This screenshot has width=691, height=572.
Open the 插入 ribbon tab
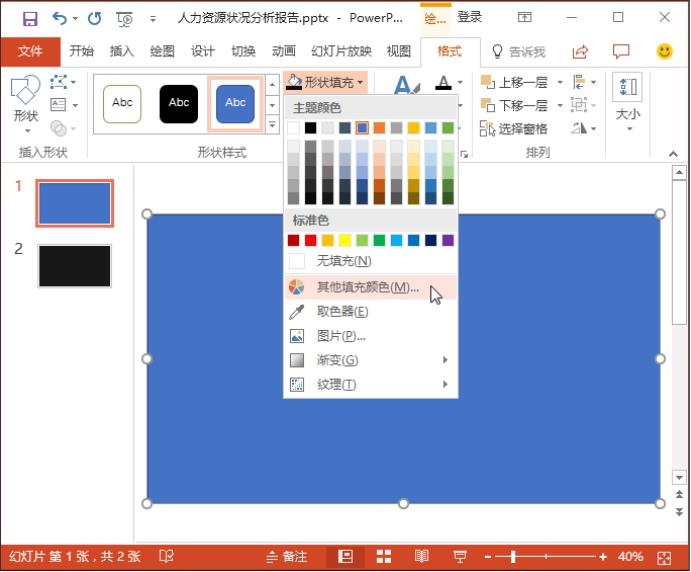(121, 52)
